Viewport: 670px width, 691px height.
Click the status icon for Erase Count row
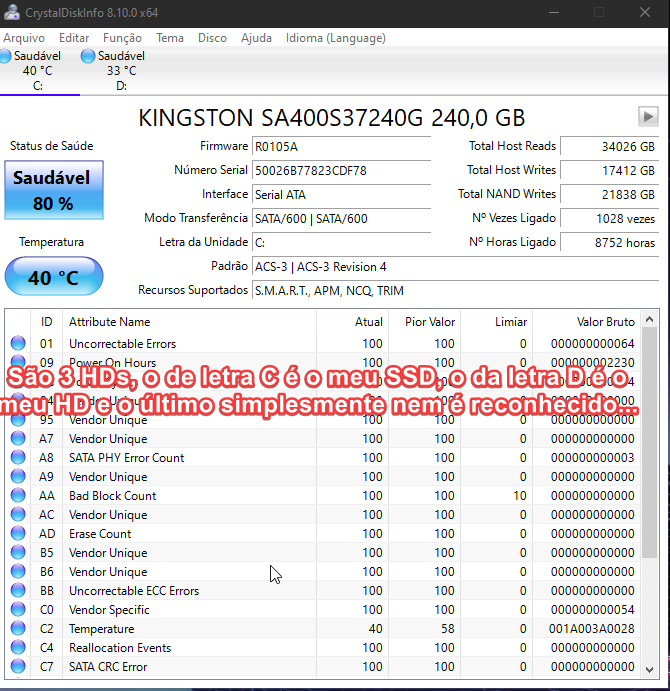(x=18, y=533)
